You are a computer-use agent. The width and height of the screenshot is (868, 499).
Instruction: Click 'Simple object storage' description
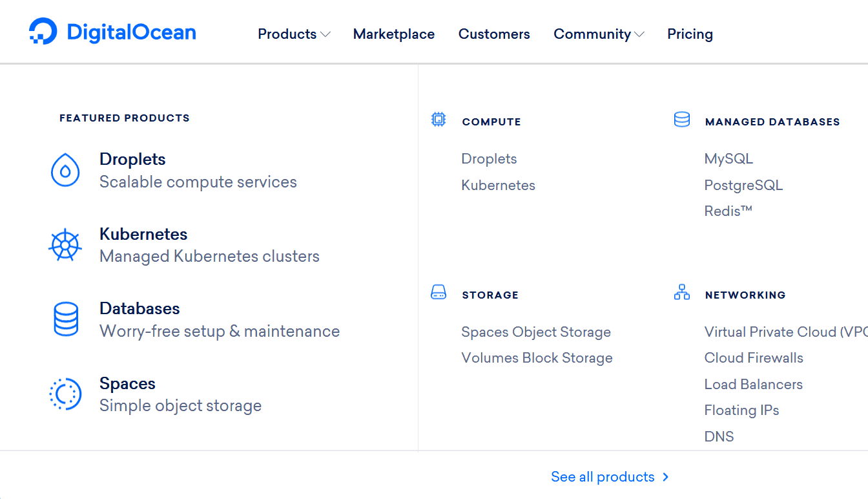coord(181,406)
